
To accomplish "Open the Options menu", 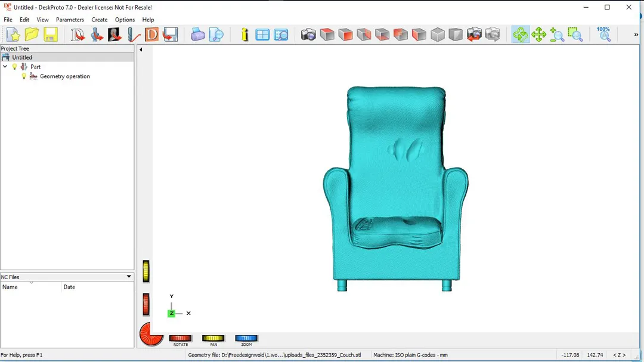I will click(x=125, y=20).
